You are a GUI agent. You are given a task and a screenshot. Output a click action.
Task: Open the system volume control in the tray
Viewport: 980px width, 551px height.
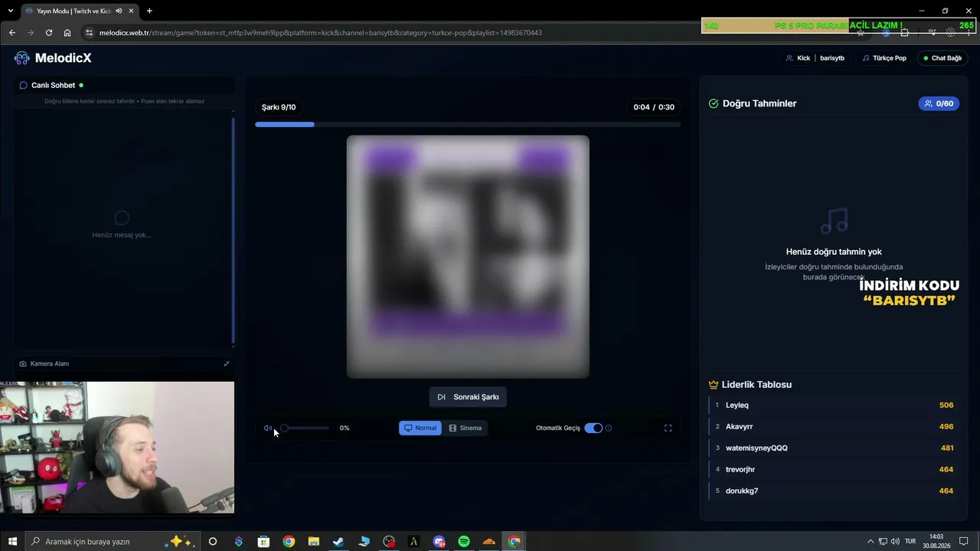click(x=895, y=542)
